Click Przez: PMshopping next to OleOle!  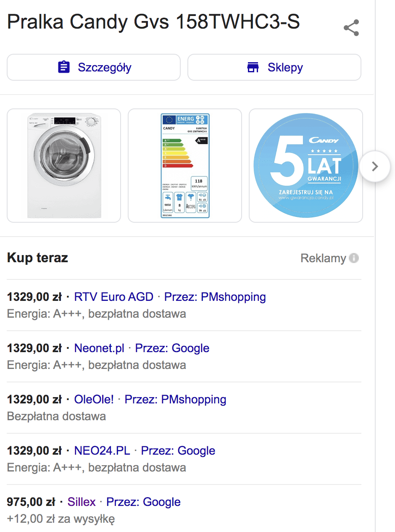[x=175, y=400]
